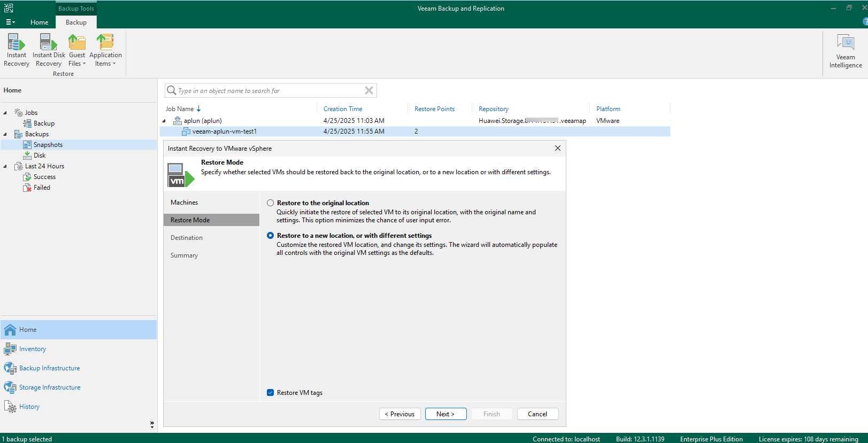The height and width of the screenshot is (443, 868).
Task: Click the Jobs gear icon in tree
Action: point(19,113)
